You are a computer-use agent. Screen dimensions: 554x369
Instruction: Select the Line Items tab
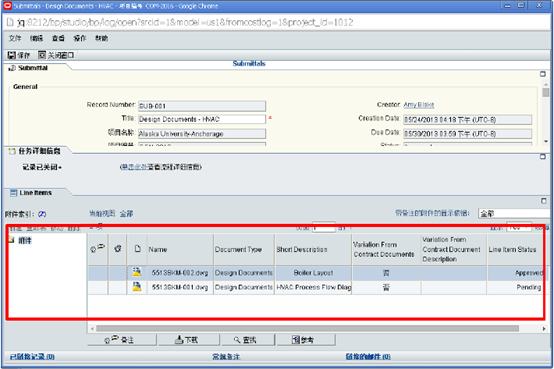point(35,193)
